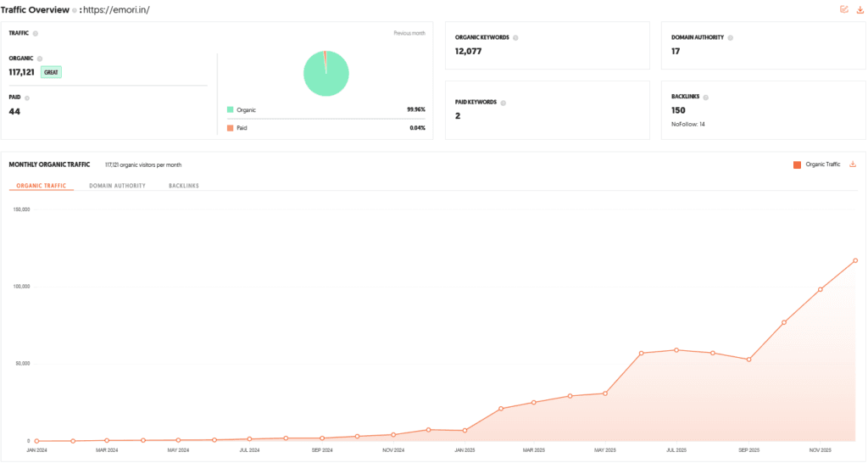Click the backlinks value 150
Screen dimensions: 868x463
678,110
